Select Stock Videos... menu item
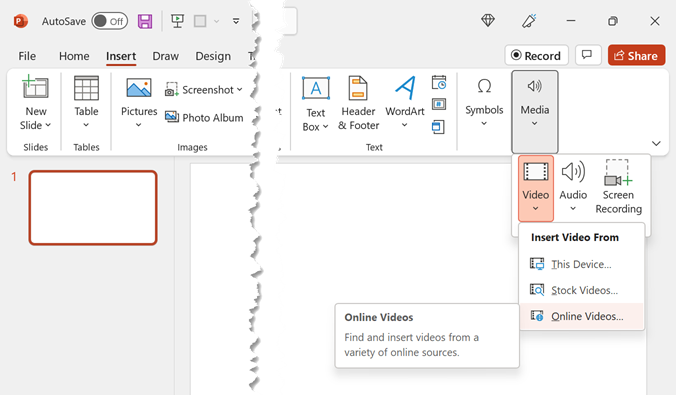This screenshot has height=395, width=676. pyautogui.click(x=582, y=290)
